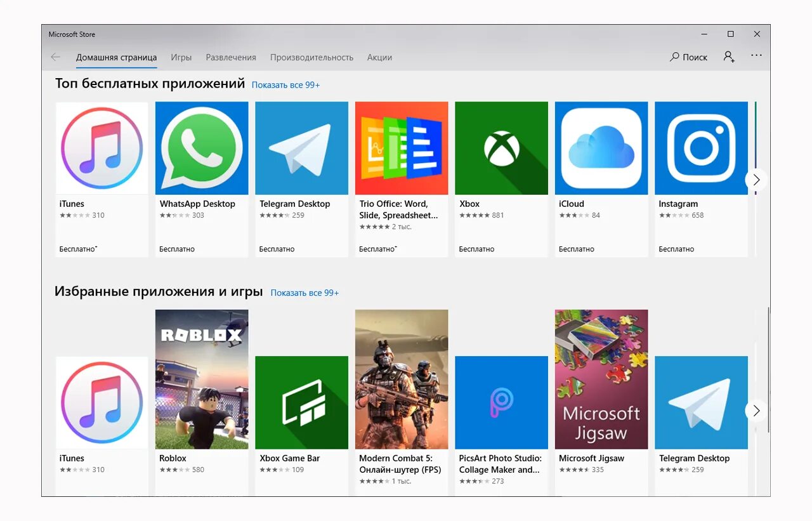Maximize the Microsoft Store window
The width and height of the screenshot is (812, 521).
(731, 34)
